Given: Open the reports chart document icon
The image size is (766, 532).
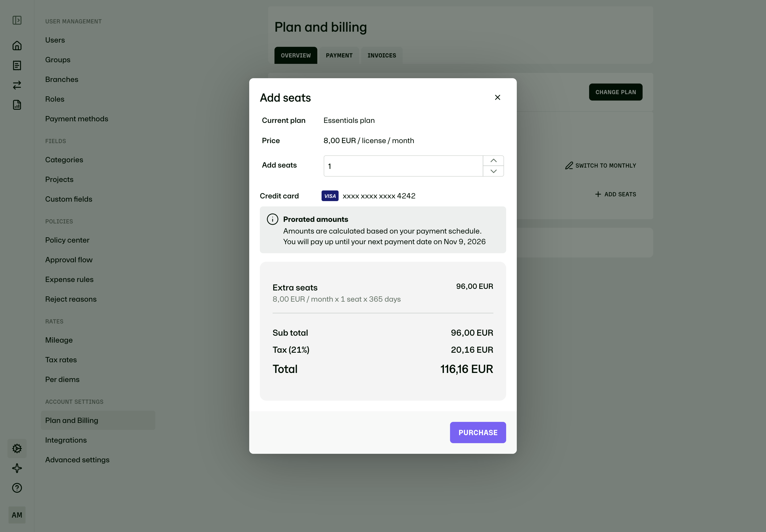Looking at the screenshot, I should click(x=17, y=105).
